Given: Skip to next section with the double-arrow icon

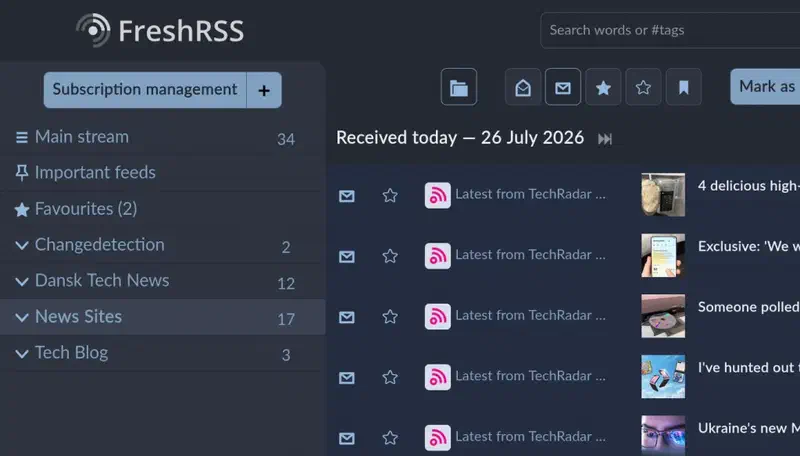Looking at the screenshot, I should [605, 139].
